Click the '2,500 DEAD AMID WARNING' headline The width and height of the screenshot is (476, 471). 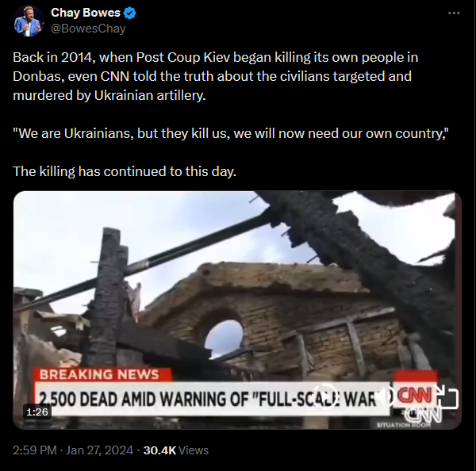[208, 399]
